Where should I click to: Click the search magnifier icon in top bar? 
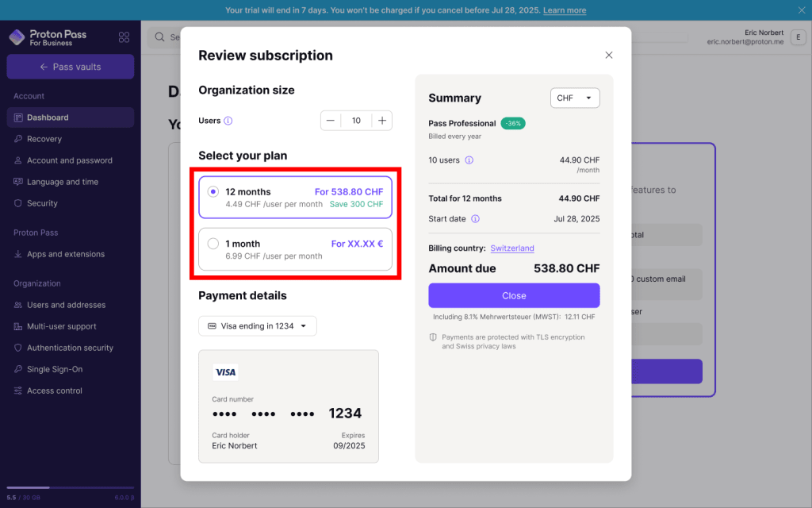[x=160, y=37]
